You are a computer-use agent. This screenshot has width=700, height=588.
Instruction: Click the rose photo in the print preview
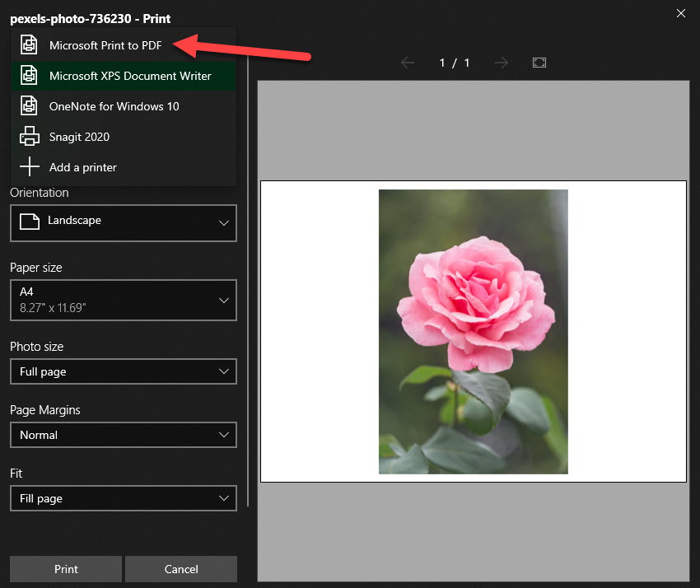point(473,331)
